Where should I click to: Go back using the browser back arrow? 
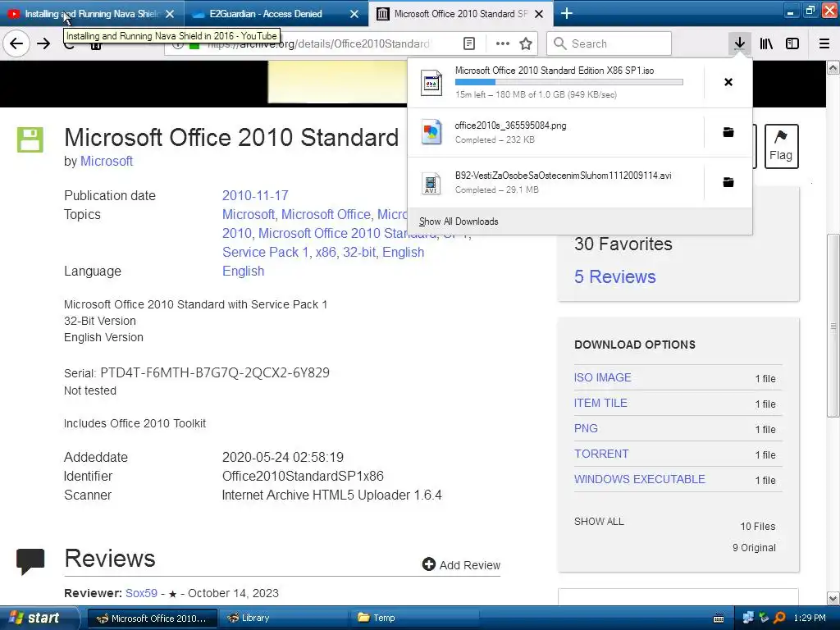coord(16,43)
